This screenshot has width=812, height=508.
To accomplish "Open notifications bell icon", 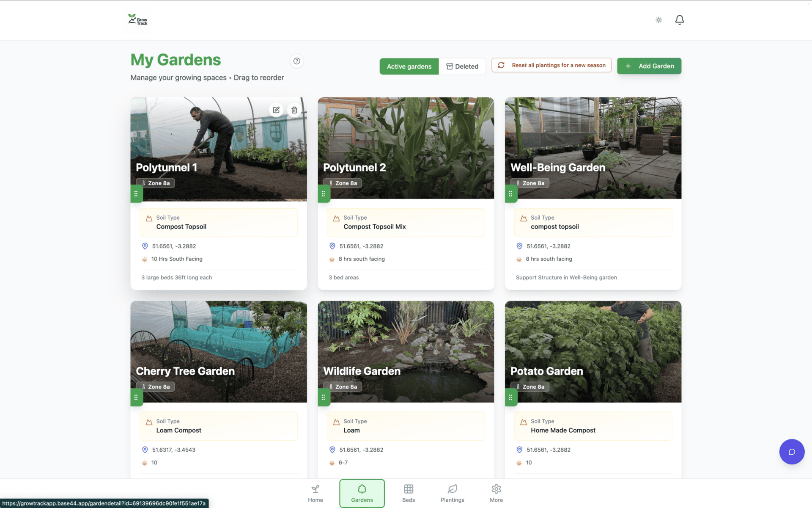I will (679, 20).
